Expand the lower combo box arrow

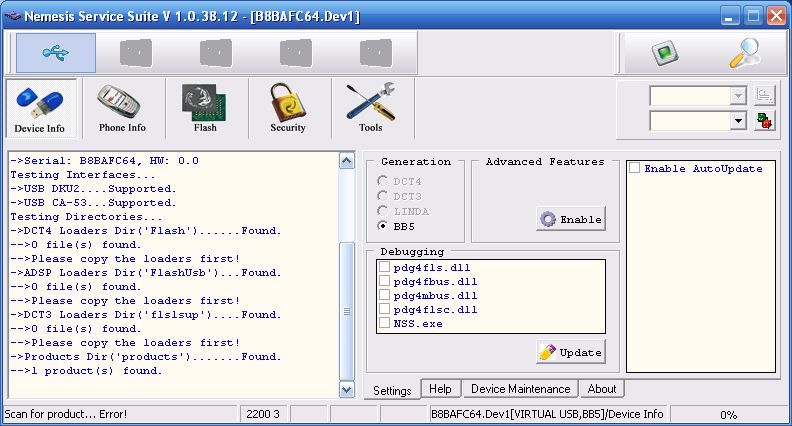[738, 121]
